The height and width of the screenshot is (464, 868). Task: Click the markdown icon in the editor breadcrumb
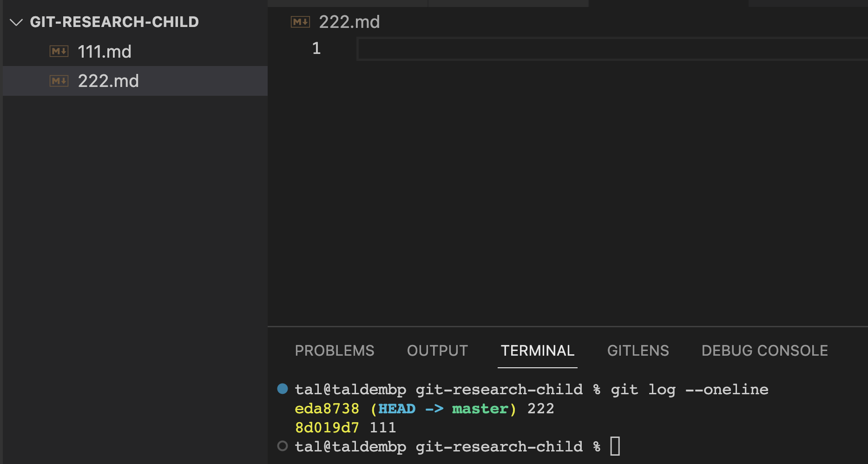pyautogui.click(x=300, y=22)
